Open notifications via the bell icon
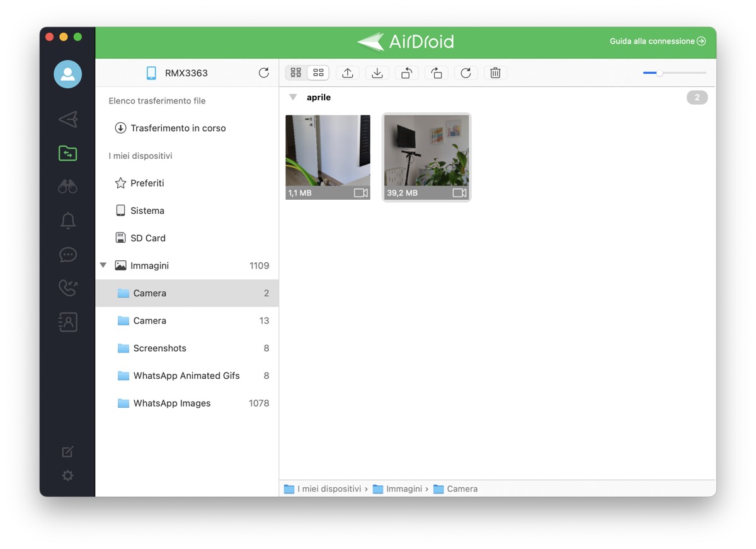 click(67, 221)
